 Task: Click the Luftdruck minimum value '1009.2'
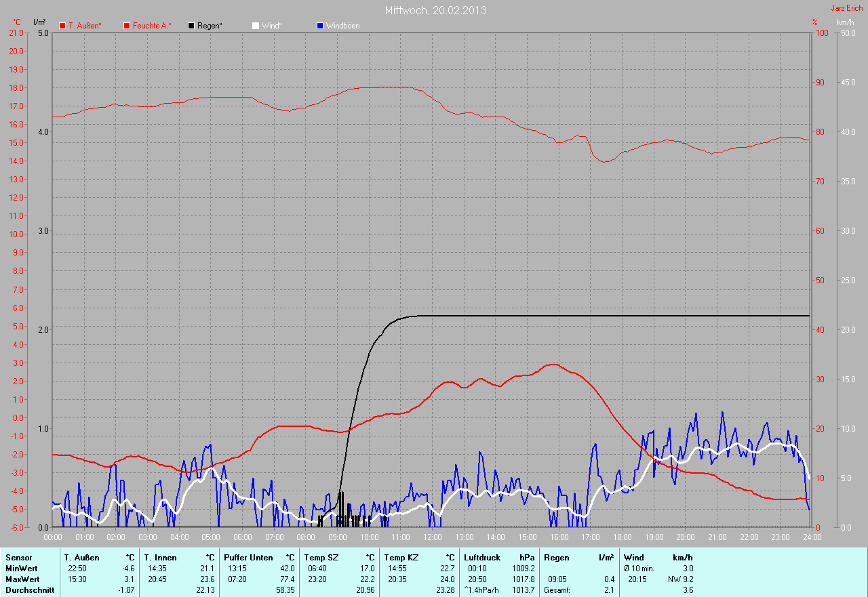point(523,569)
